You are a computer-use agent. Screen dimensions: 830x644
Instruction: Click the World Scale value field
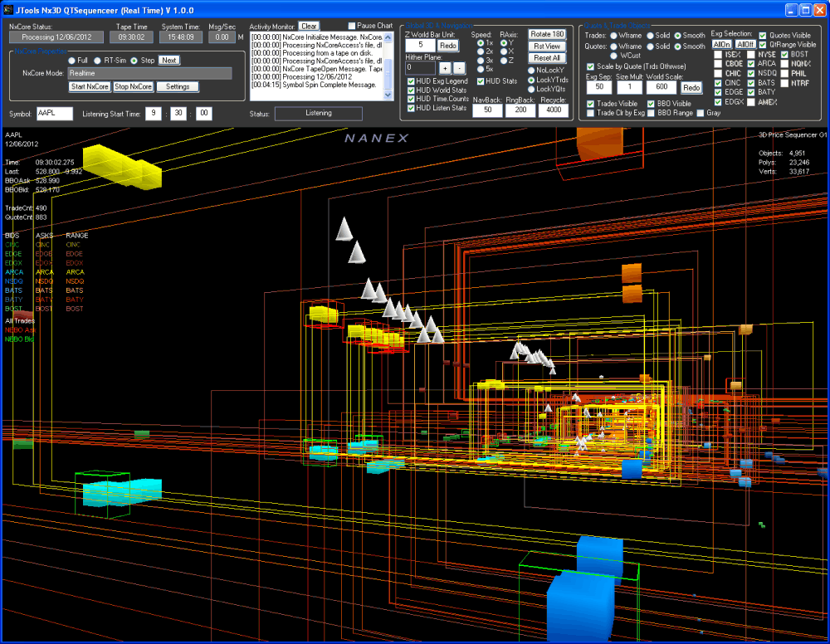[x=662, y=87]
